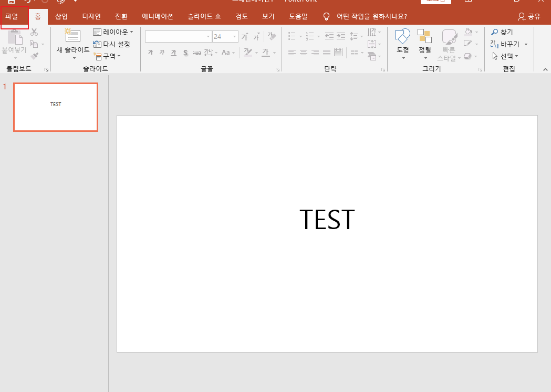
Task: Click the line spacing icon
Action: pyautogui.click(x=354, y=36)
